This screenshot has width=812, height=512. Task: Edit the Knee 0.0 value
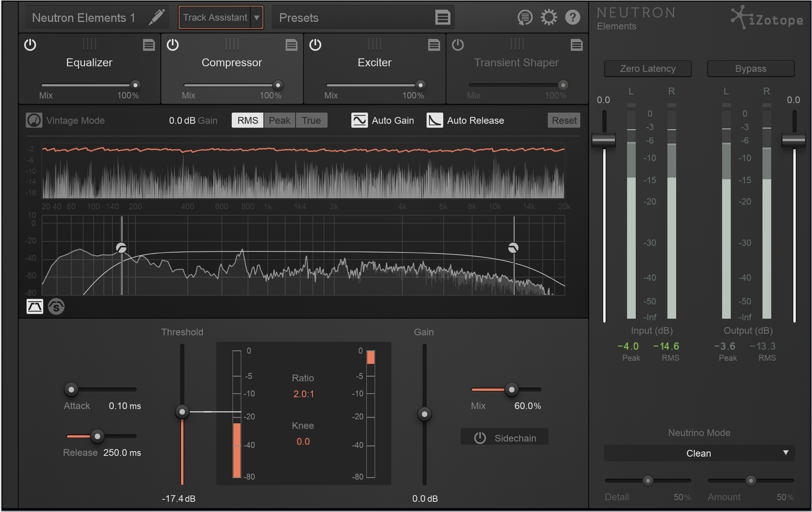pos(303,442)
